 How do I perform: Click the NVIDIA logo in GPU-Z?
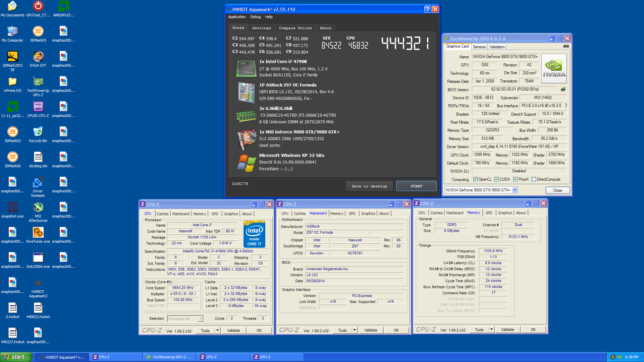[554, 68]
